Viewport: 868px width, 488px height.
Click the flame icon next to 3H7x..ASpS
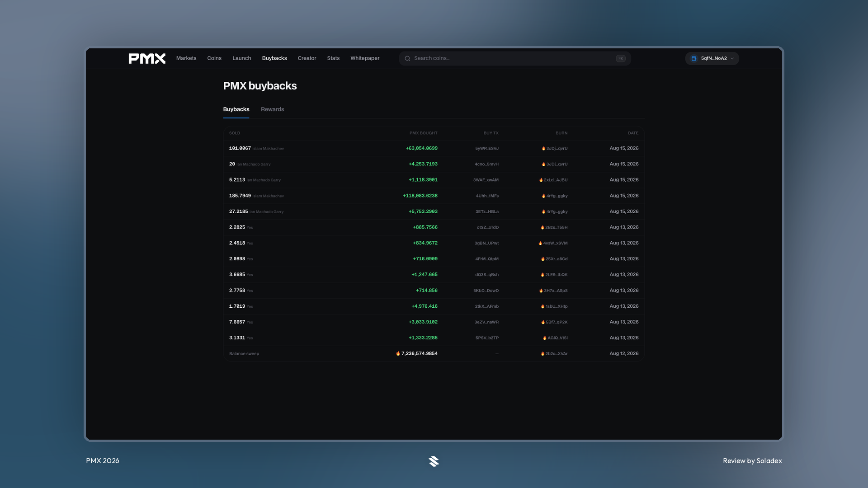pyautogui.click(x=541, y=291)
